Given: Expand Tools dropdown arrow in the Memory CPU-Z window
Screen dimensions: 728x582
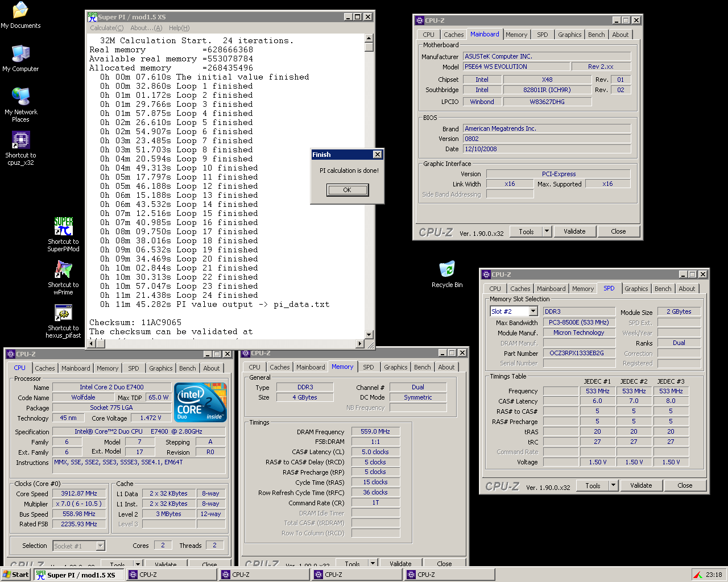Looking at the screenshot, I should coord(373,563).
